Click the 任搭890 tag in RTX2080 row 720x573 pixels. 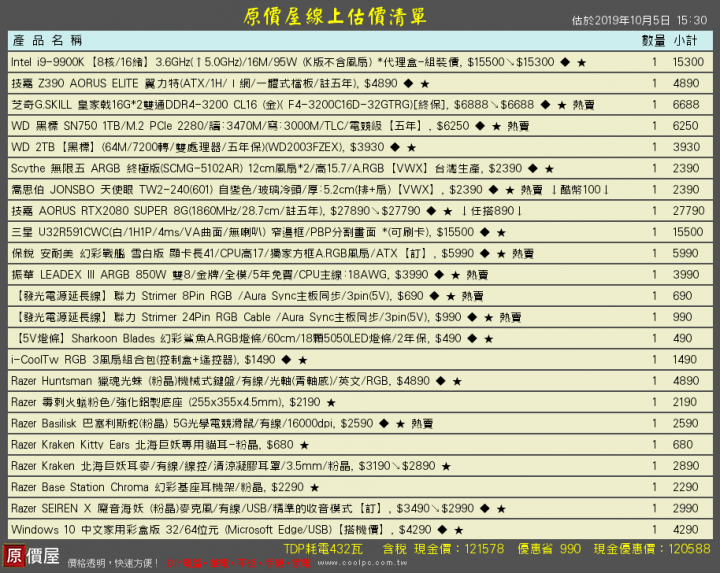(492, 211)
